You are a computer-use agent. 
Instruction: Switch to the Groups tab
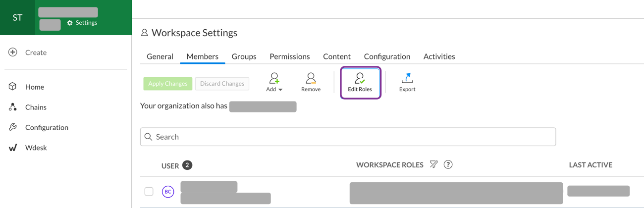[x=244, y=56]
